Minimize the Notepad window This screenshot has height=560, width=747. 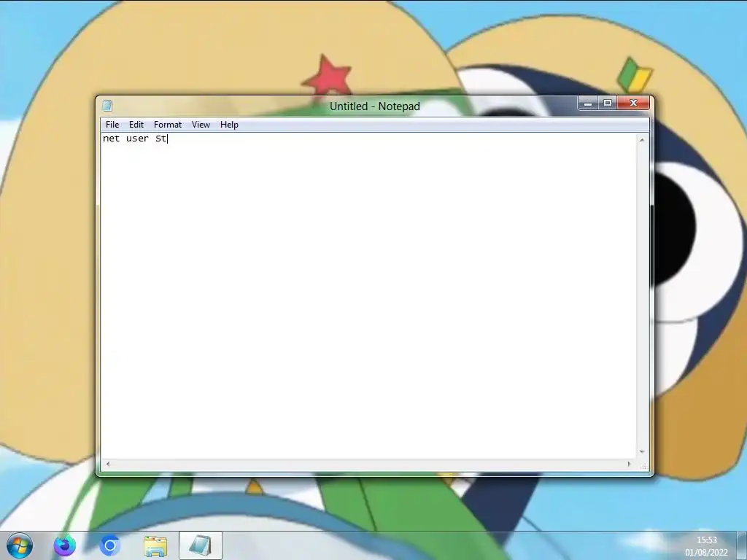(x=588, y=103)
